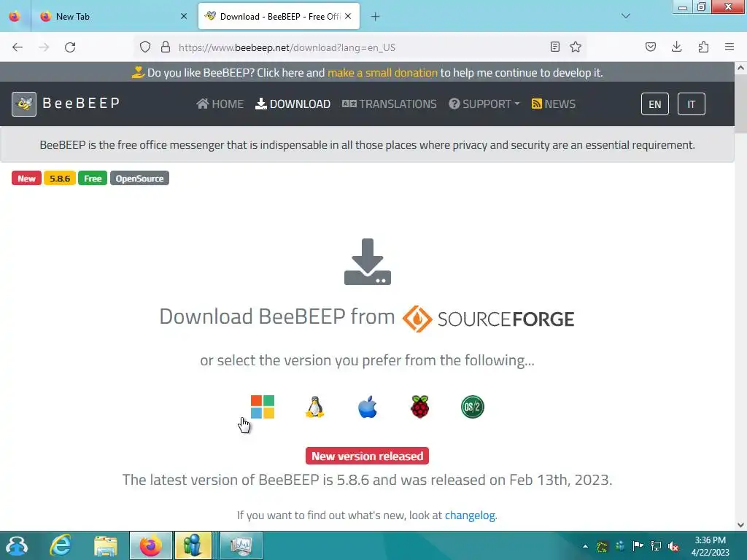Switch site language to EN

point(654,104)
